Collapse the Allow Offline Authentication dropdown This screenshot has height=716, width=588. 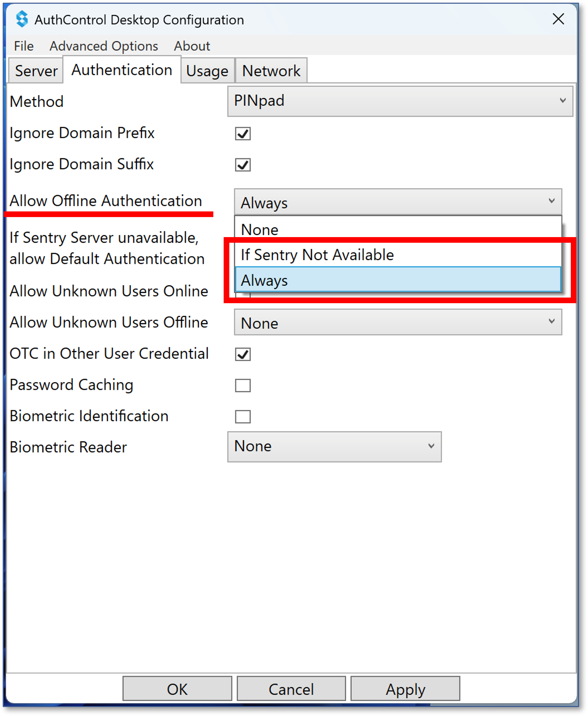398,202
